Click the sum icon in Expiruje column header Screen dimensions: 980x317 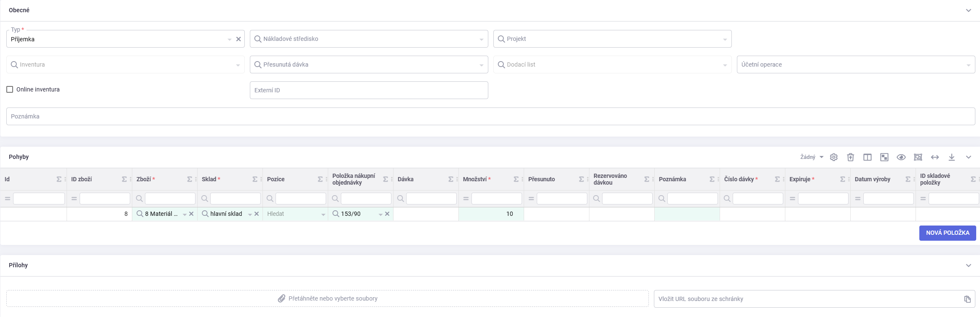(843, 179)
